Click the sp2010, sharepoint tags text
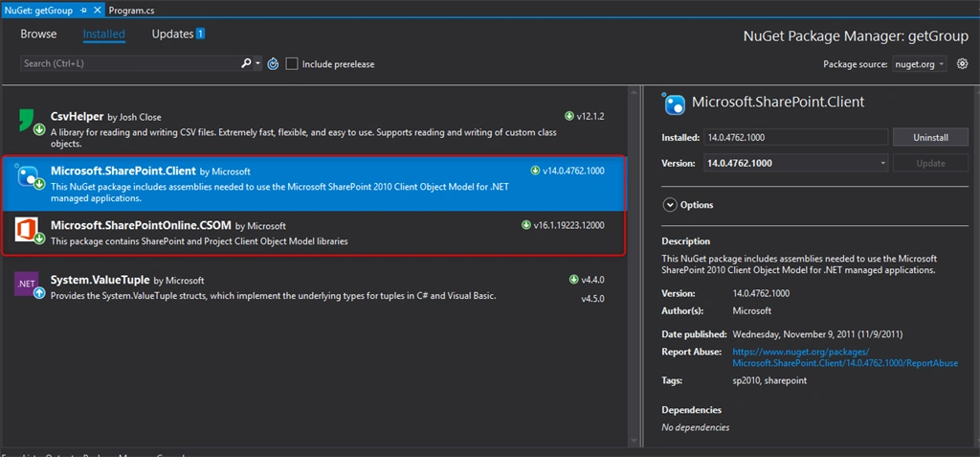The image size is (980, 457). click(769, 380)
